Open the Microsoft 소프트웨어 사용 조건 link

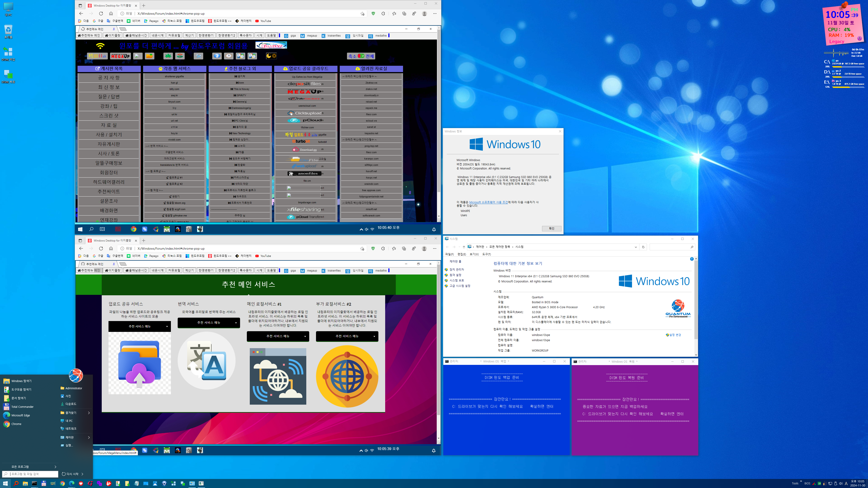click(488, 202)
